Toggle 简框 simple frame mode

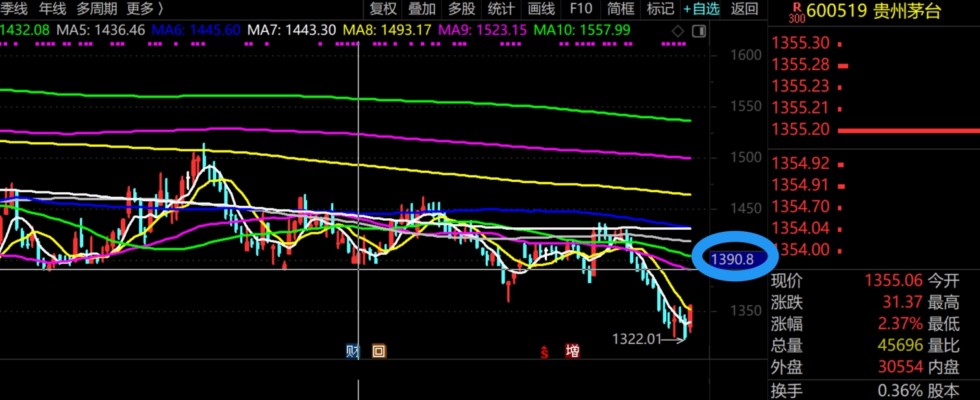[620, 9]
